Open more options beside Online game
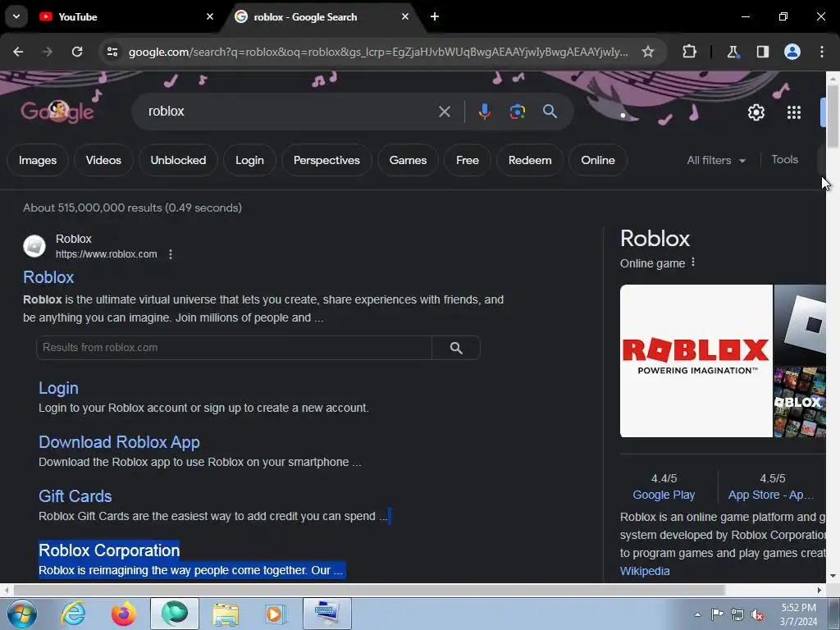 click(x=693, y=262)
